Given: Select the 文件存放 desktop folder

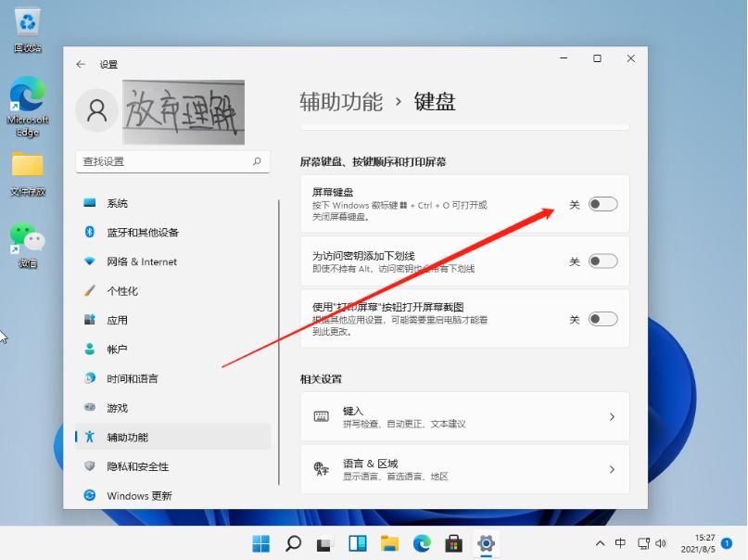Looking at the screenshot, I should coord(27,174).
